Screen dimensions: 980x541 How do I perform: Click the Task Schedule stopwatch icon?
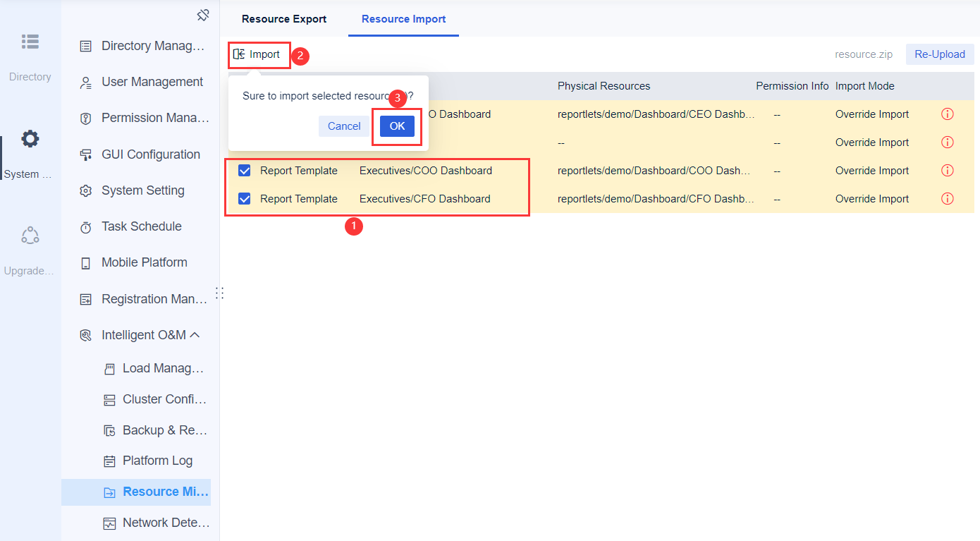(x=86, y=227)
